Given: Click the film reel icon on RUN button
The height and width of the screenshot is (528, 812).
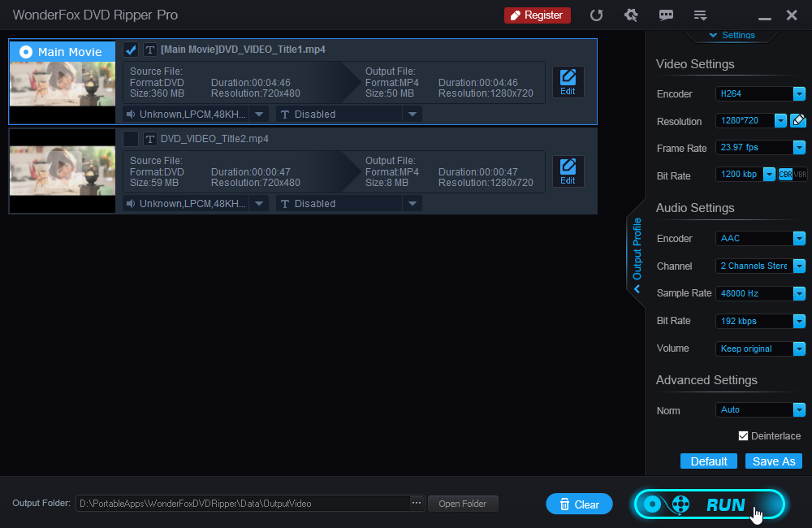Looking at the screenshot, I should 680,504.
